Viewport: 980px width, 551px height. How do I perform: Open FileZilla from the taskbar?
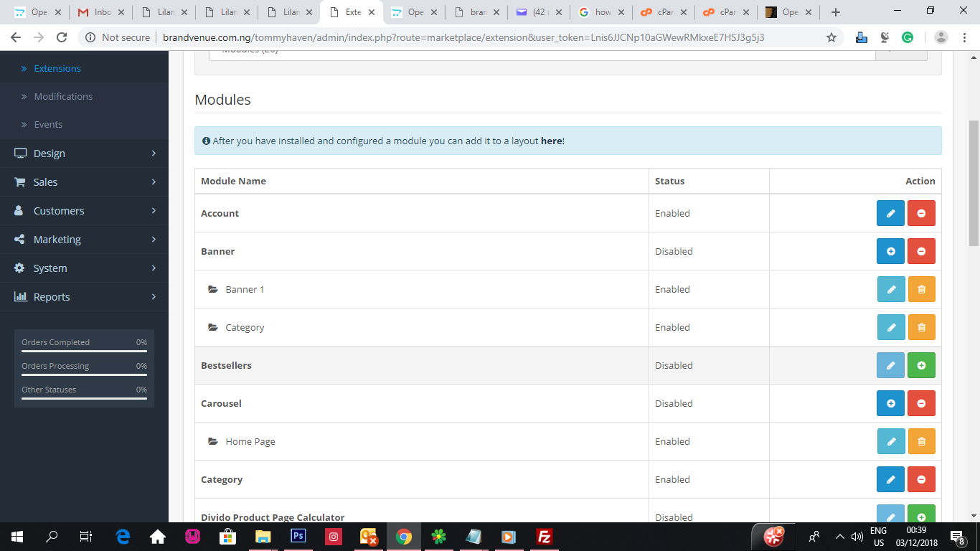click(x=545, y=536)
